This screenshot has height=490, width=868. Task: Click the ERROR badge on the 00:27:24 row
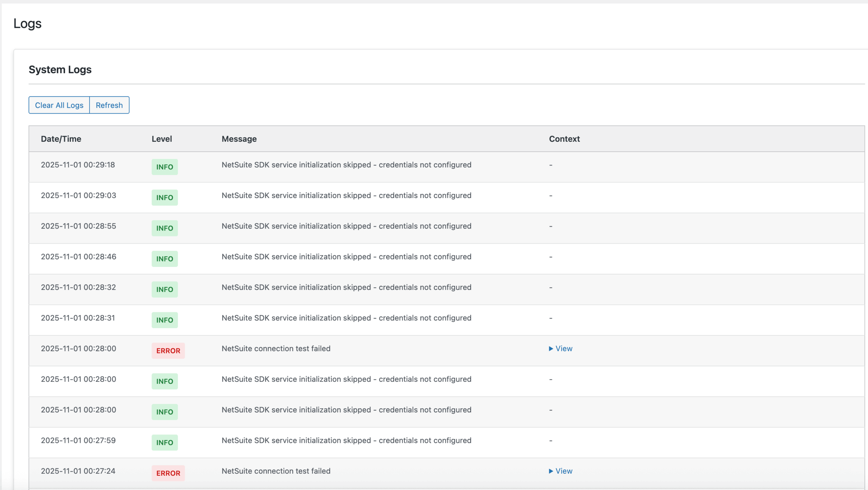pos(168,473)
